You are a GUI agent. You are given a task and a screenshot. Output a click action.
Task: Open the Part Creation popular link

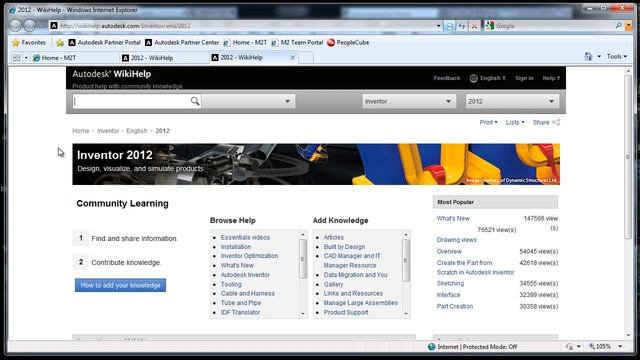(455, 306)
